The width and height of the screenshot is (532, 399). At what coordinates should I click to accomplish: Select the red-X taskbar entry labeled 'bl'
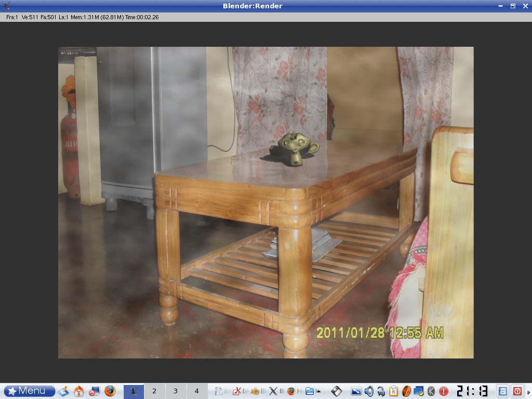pos(240,391)
